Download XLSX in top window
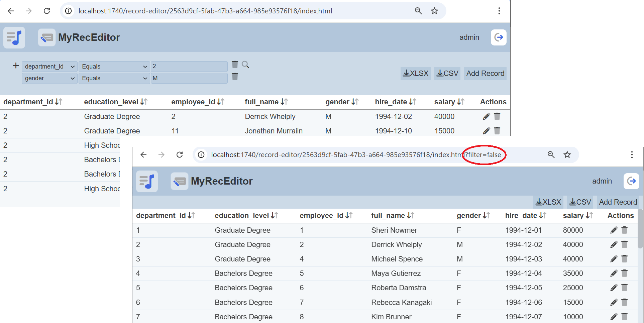This screenshot has height=323, width=644. pos(416,73)
